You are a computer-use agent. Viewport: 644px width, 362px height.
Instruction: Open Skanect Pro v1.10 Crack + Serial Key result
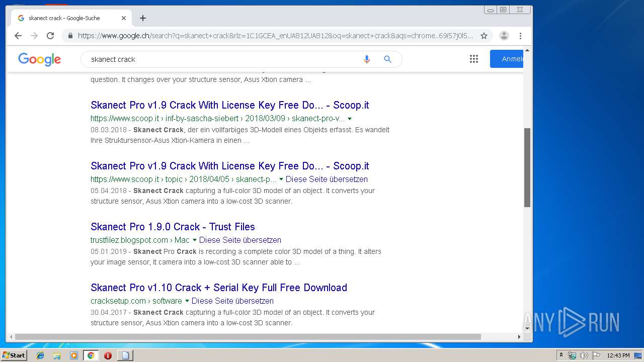tap(219, 288)
